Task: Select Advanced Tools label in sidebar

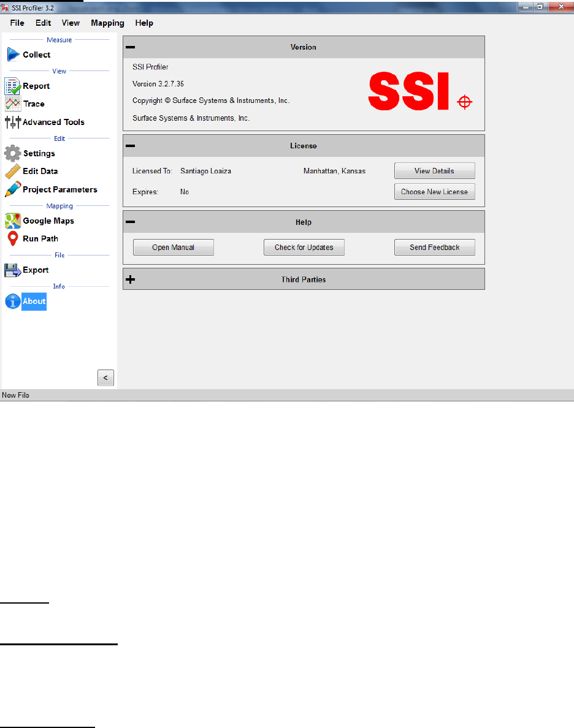Action: (53, 122)
